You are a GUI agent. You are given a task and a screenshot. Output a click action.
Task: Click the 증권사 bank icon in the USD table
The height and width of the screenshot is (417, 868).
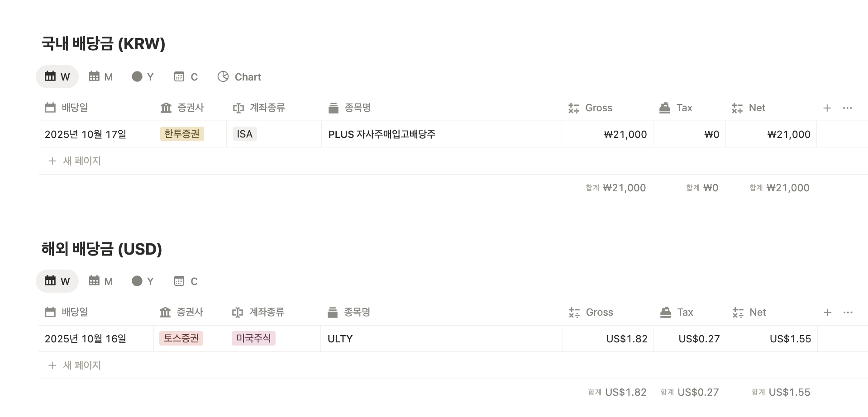165,312
